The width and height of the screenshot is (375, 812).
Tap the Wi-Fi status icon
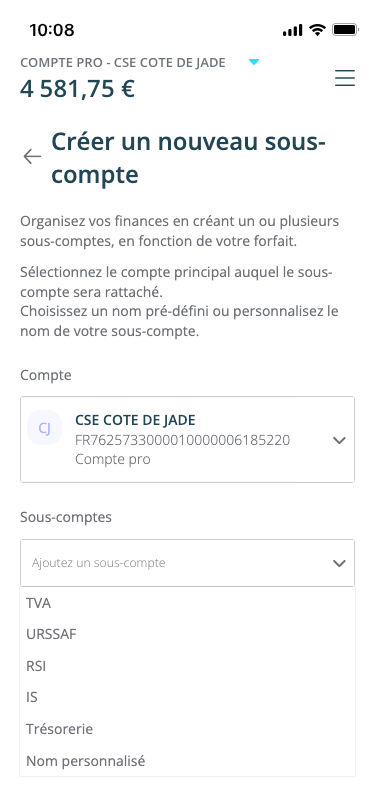pos(317,30)
